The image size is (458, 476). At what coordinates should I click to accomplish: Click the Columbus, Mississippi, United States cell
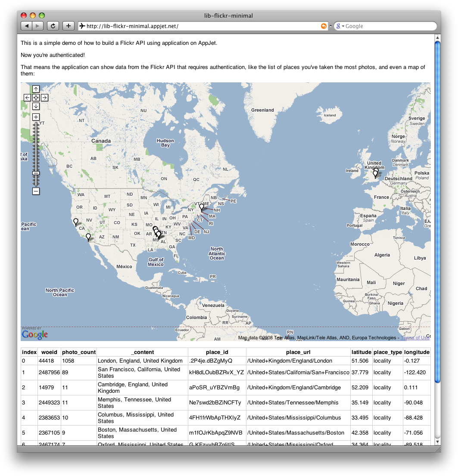coord(142,418)
